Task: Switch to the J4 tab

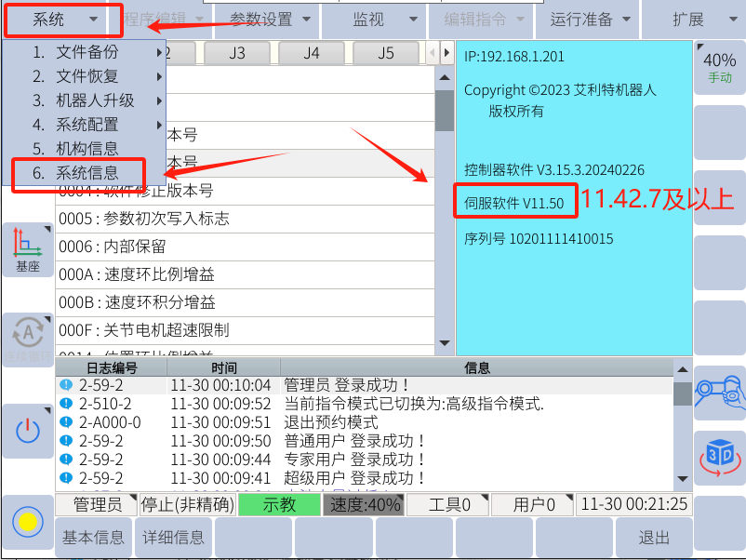Action: (x=312, y=53)
